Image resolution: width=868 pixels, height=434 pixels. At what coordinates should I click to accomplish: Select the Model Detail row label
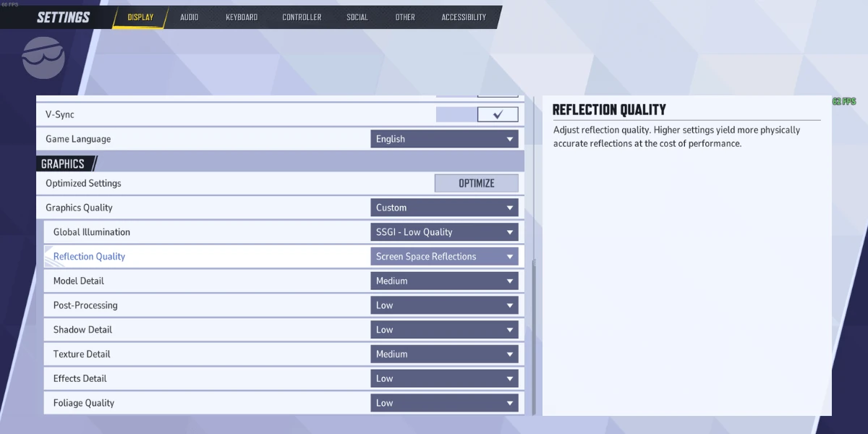79,281
